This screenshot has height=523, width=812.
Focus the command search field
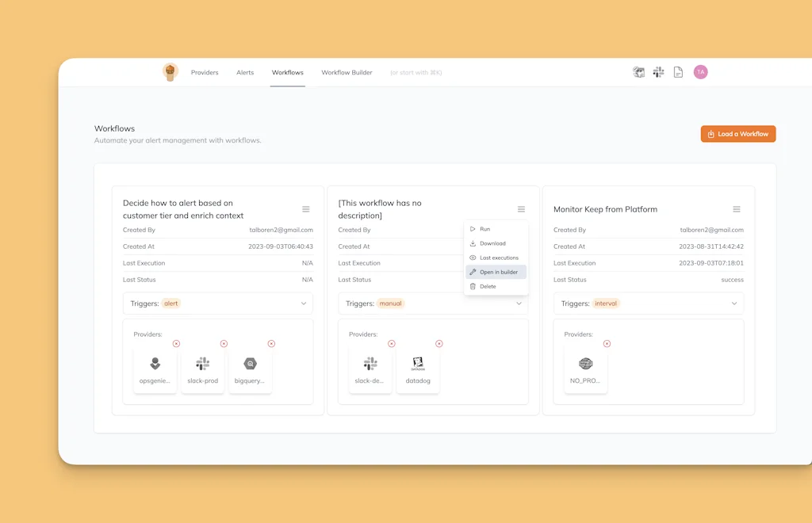coord(416,72)
